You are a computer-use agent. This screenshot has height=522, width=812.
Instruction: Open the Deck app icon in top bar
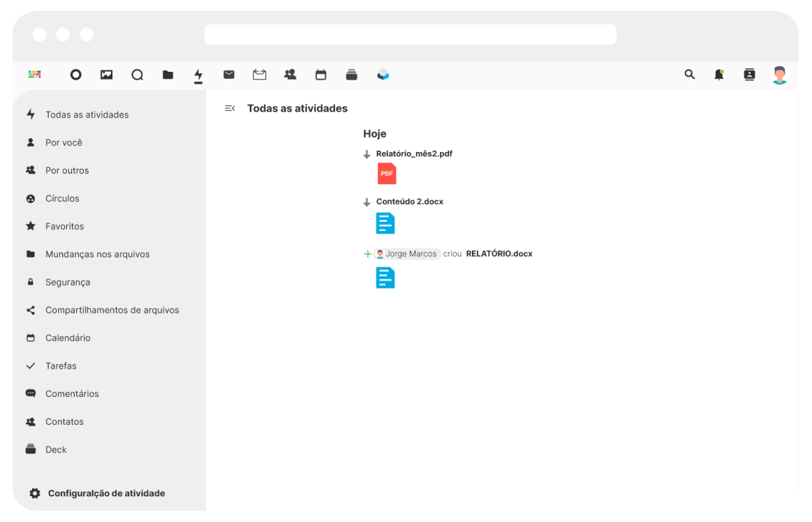coord(351,75)
